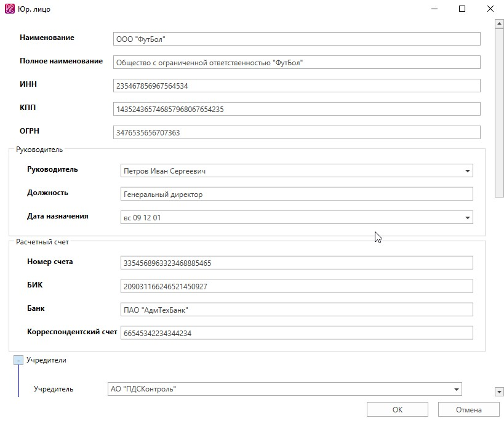Viewport: 504px width, 421px height.
Task: Focus the Полное наименование field
Action: (296, 62)
